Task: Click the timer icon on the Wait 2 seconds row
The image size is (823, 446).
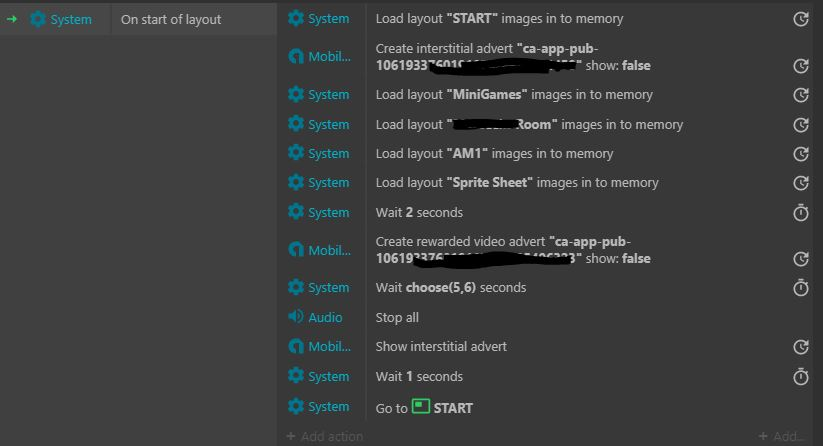Action: pyautogui.click(x=800, y=213)
